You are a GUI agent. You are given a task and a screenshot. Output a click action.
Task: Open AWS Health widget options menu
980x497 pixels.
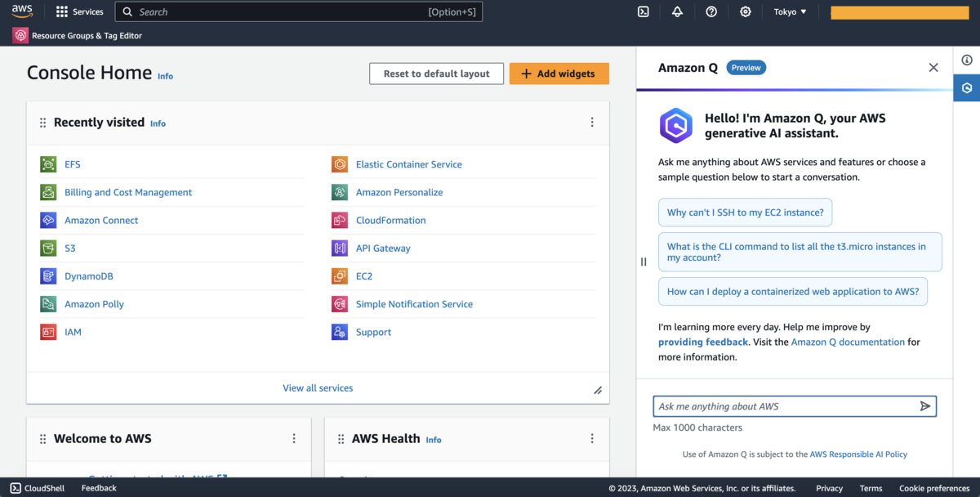[592, 439]
